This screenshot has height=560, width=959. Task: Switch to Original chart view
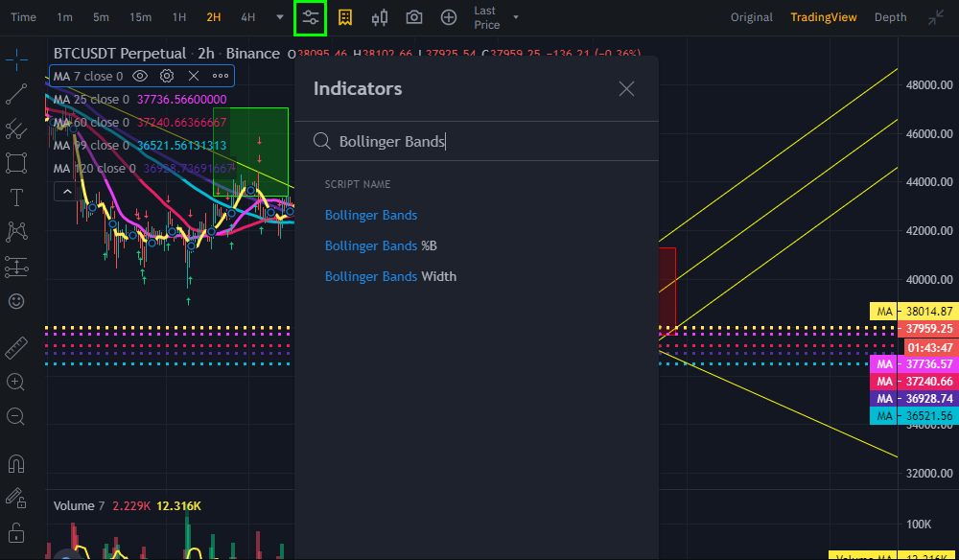(x=752, y=17)
